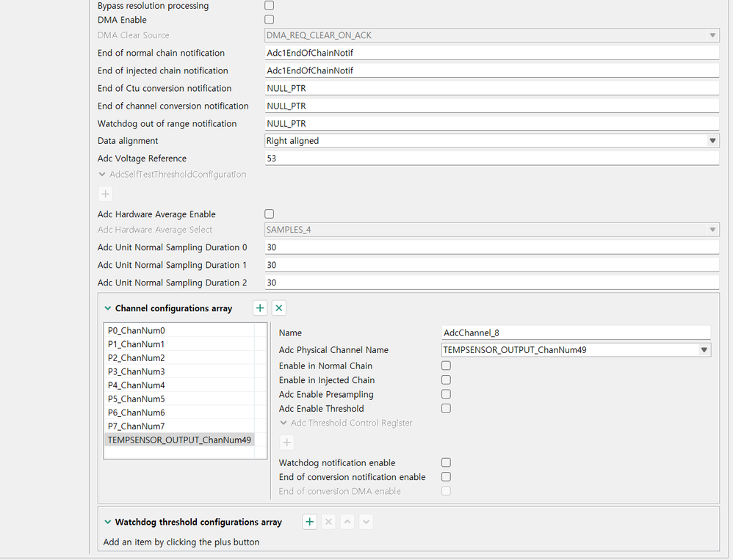Select P0_ChanNum0 in the channel list
The height and width of the screenshot is (560, 733).
(x=136, y=330)
